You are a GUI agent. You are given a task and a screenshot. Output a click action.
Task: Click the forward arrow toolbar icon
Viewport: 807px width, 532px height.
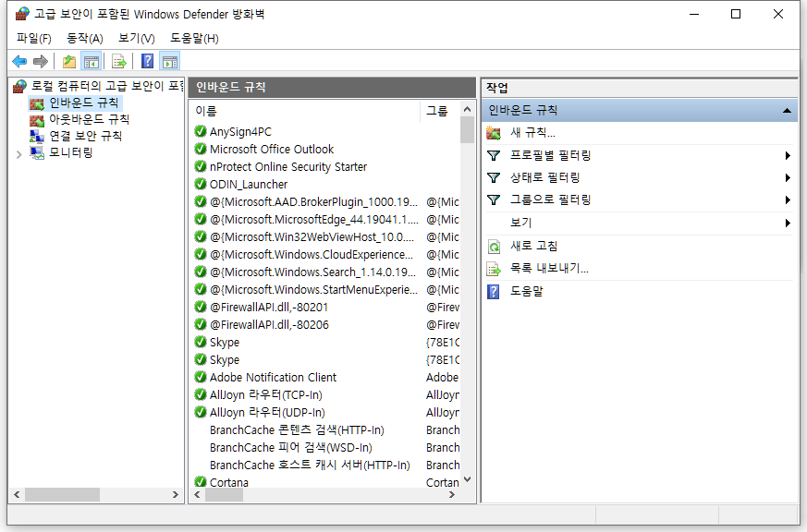[40, 62]
